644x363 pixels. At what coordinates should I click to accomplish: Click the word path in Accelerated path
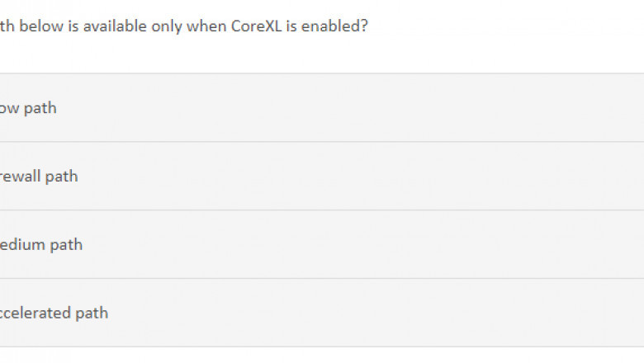[x=92, y=313]
